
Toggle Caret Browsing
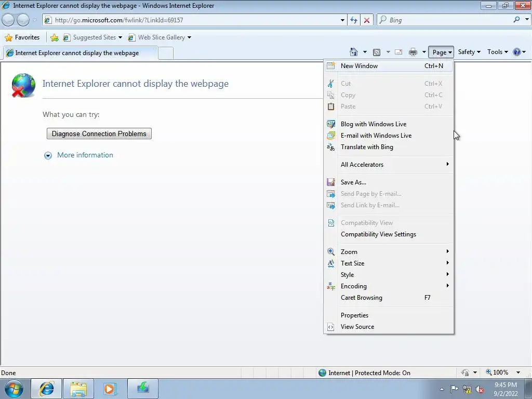click(389, 298)
